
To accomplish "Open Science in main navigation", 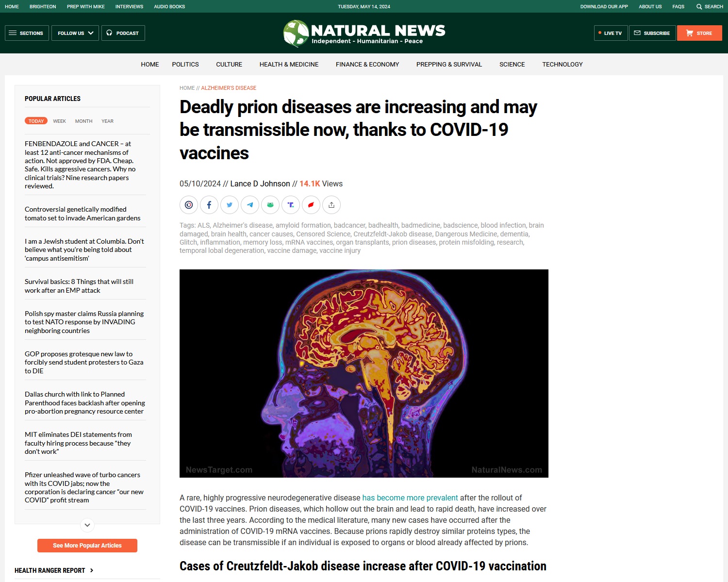I will (x=512, y=64).
